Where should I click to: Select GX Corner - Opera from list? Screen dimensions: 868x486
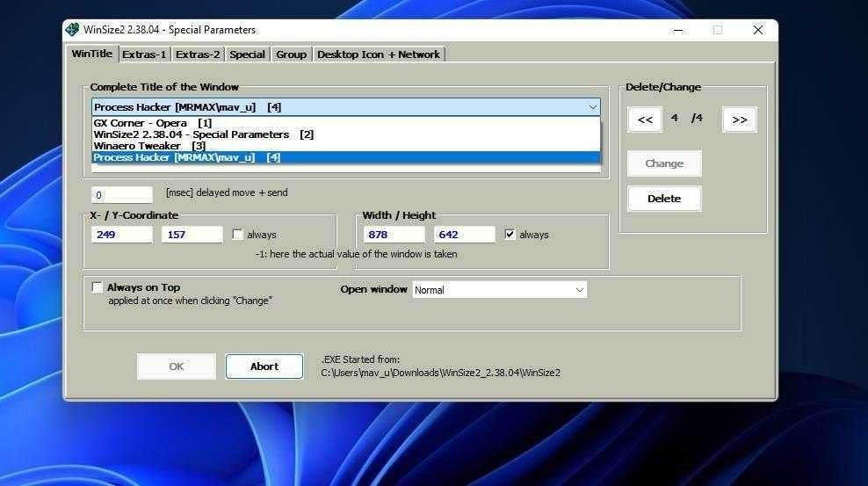coord(141,123)
